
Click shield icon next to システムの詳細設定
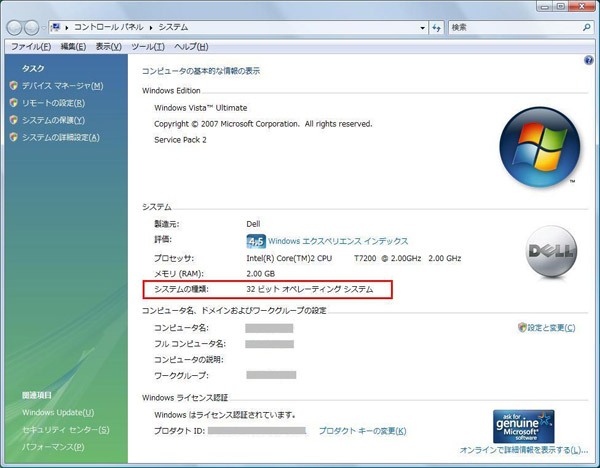tap(14, 137)
